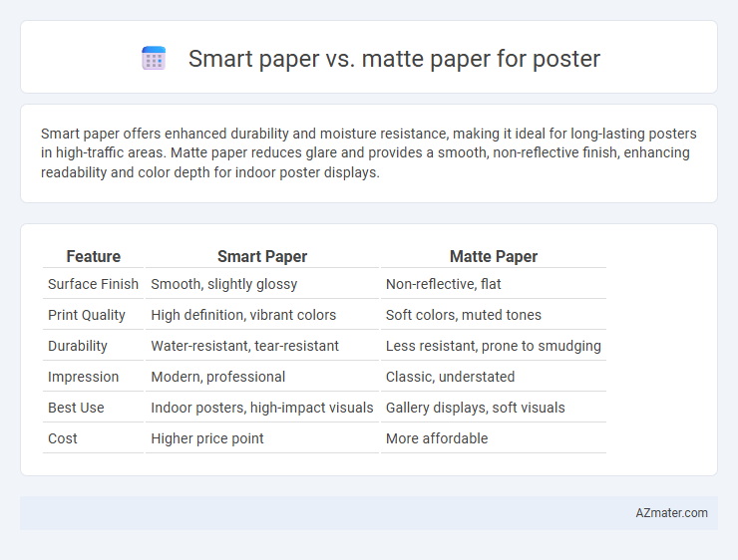
Task: Select the 'Impression' row label
Action: (x=84, y=377)
